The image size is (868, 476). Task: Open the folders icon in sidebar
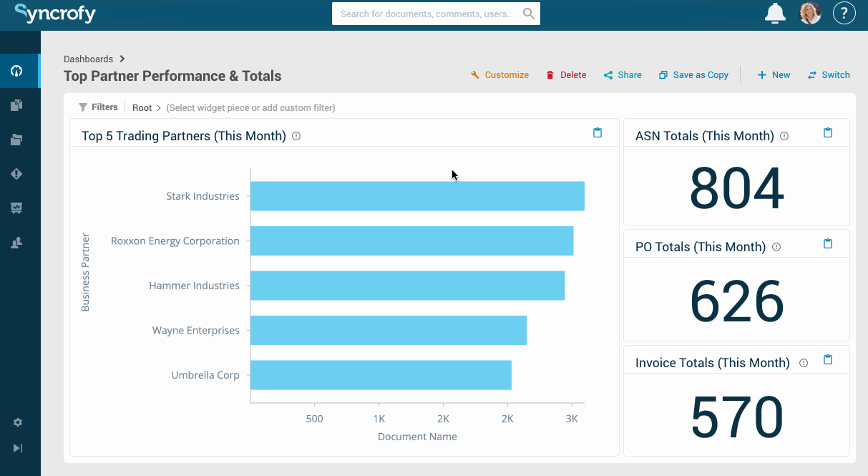(16, 140)
